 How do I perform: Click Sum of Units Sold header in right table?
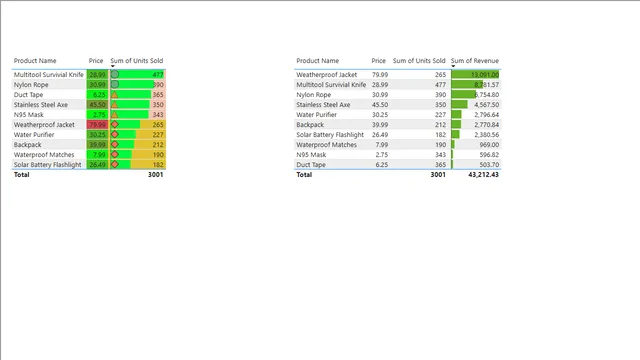pyautogui.click(x=419, y=61)
